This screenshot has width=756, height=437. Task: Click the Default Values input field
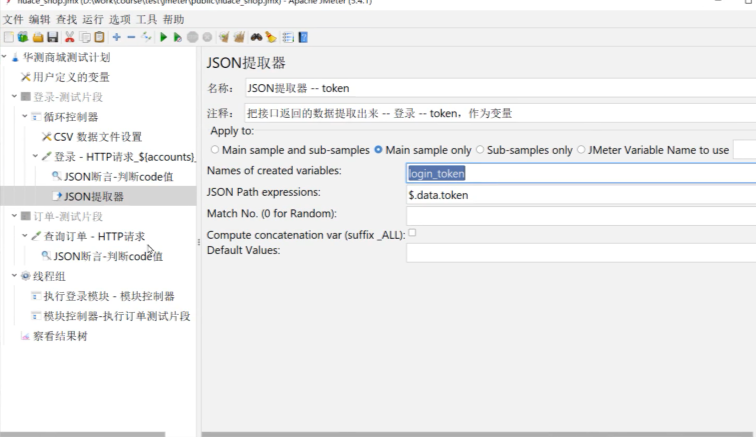[581, 253]
